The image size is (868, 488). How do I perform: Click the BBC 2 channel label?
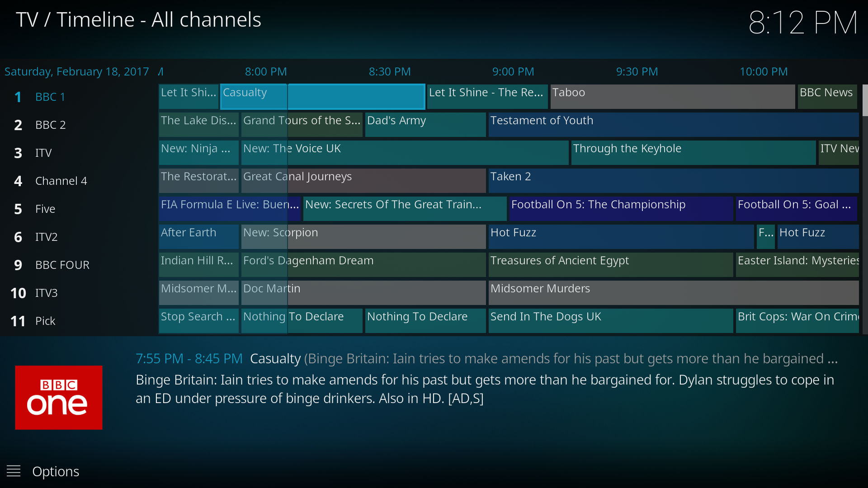pyautogui.click(x=51, y=123)
